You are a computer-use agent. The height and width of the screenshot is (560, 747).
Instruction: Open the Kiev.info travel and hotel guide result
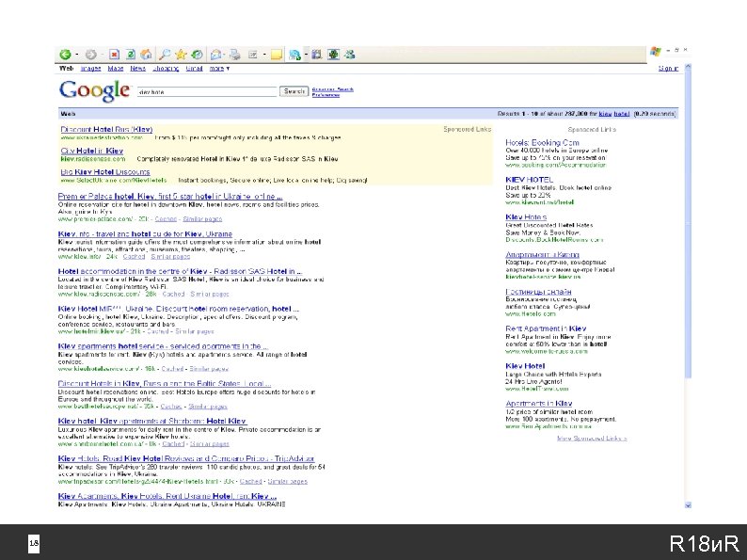(145, 234)
